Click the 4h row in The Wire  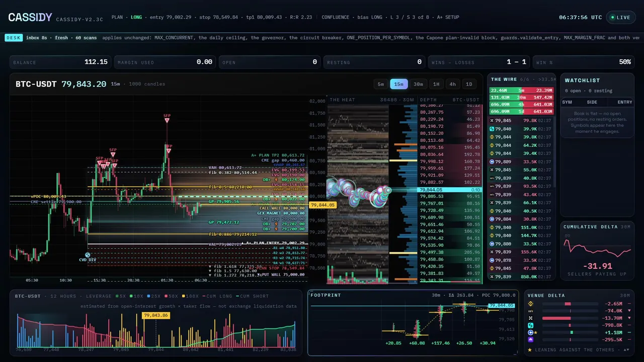[x=522, y=105]
